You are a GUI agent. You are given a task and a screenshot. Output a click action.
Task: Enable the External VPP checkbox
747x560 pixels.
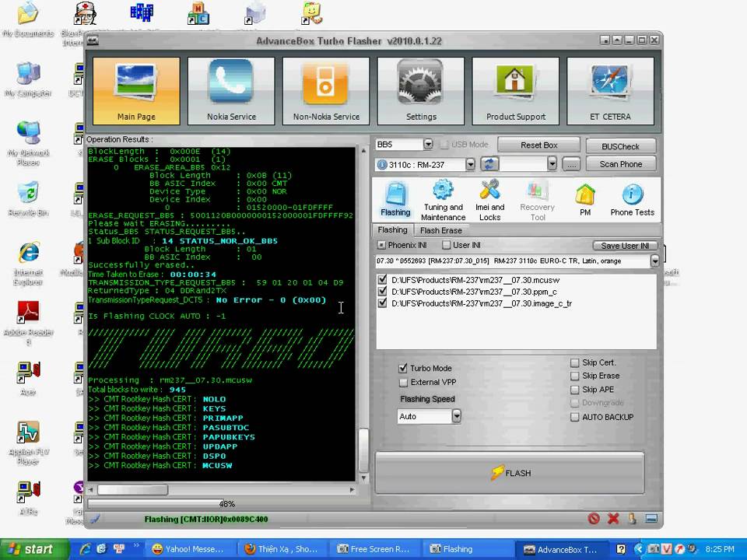tap(403, 383)
